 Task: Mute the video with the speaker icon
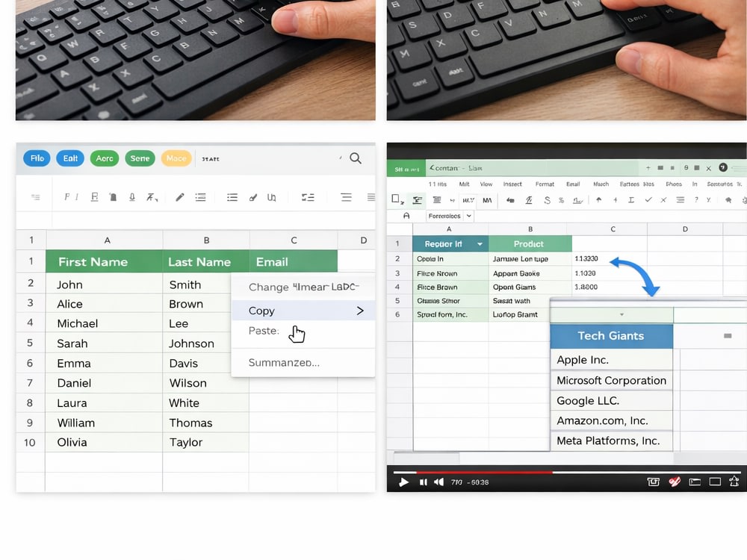438,482
